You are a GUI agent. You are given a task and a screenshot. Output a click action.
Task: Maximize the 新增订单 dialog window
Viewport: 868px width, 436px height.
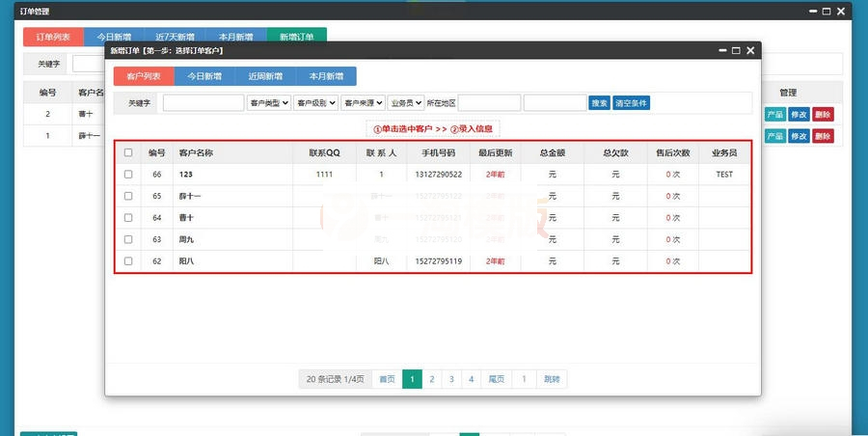point(735,50)
